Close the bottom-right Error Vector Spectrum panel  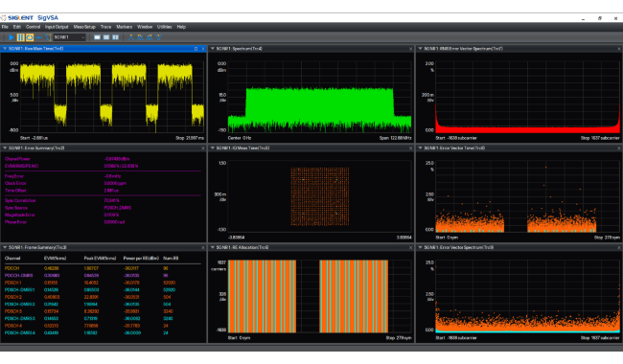tap(619, 247)
